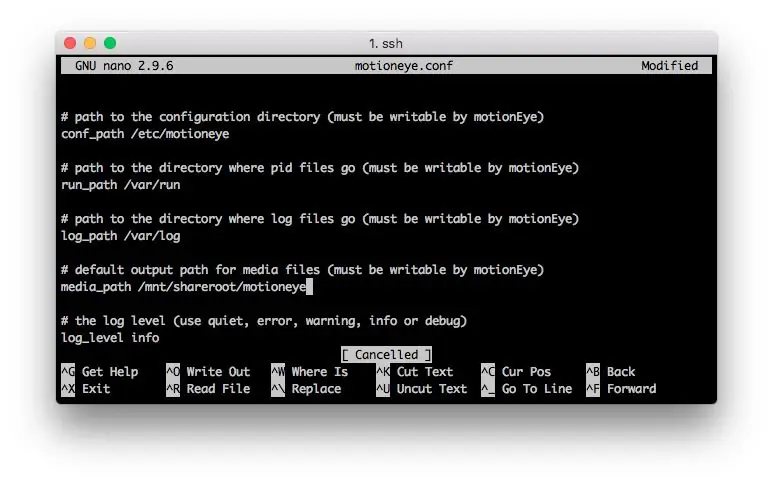This screenshot has height=484, width=773.
Task: Click the ^\ Replace shortcut
Action: 306,389
